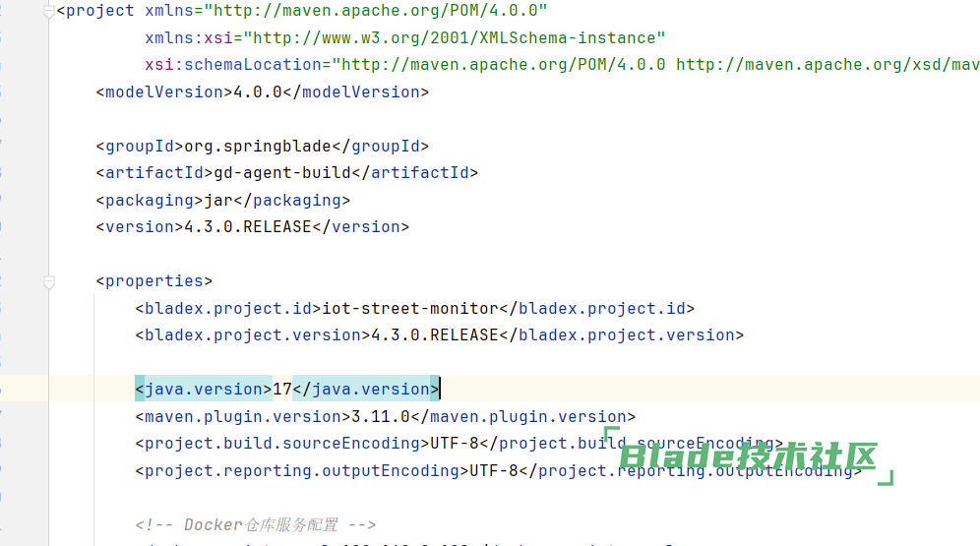Open the xmlns maven.apache.org POM URL

(374, 12)
